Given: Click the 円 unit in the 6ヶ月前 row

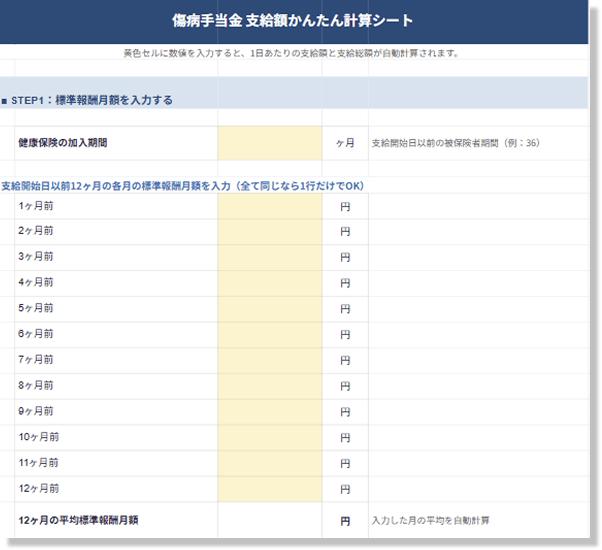Looking at the screenshot, I should [x=345, y=335].
